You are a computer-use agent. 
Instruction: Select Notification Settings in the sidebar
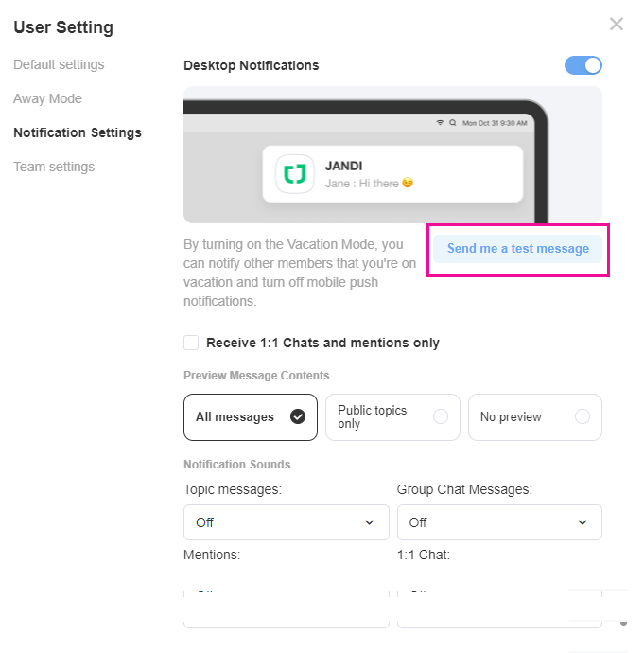(78, 132)
